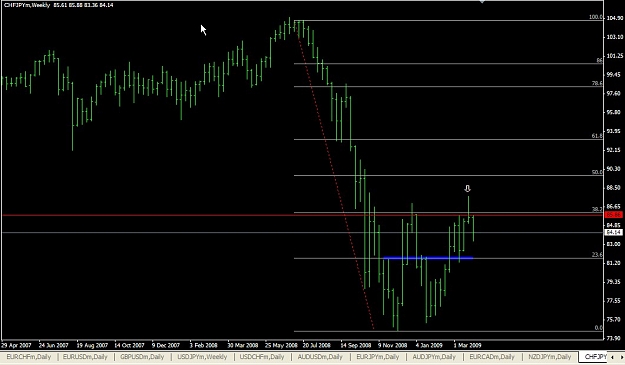This screenshot has height=365, width=625.
Task: Click the 29 Apr 2007 date label
Action: point(16,345)
